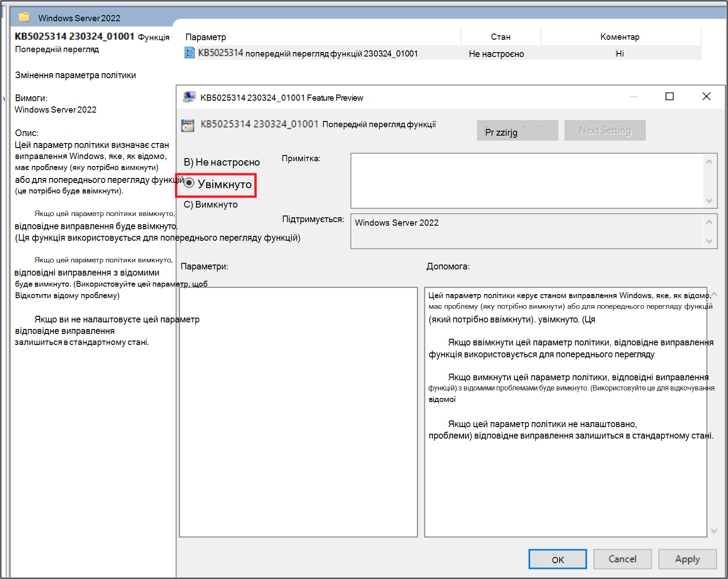Click the Windows Server 2022 supported-on text

[396, 223]
